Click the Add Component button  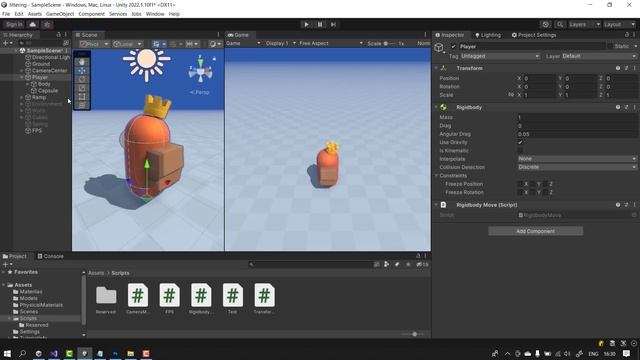536,231
